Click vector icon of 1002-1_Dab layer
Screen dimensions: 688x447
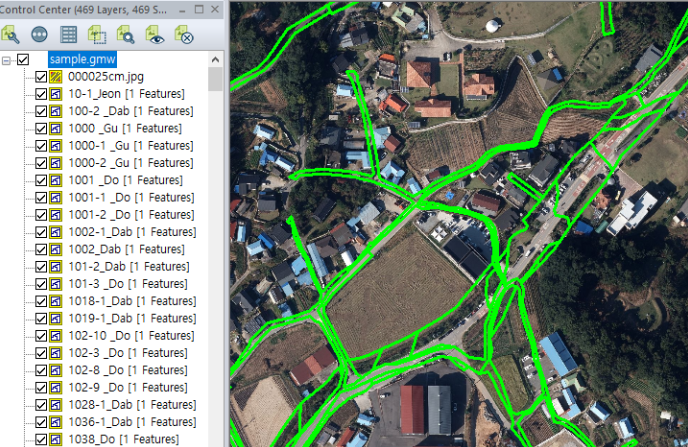(x=56, y=232)
